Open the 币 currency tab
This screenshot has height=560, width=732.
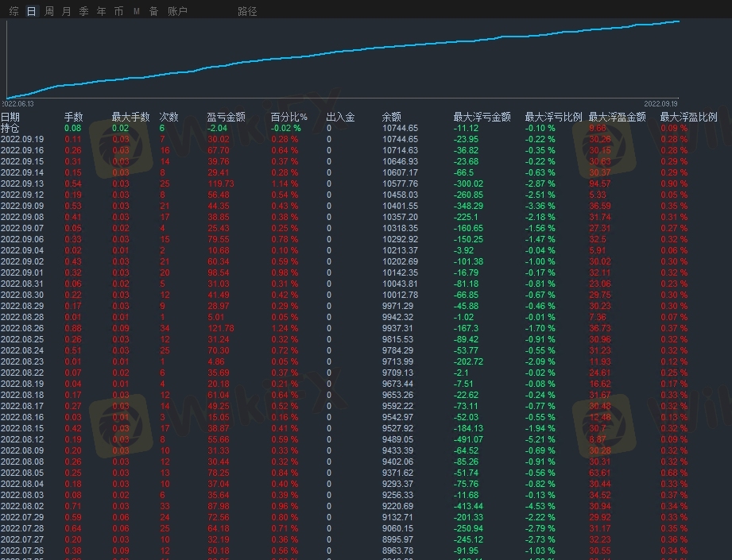pyautogui.click(x=118, y=11)
